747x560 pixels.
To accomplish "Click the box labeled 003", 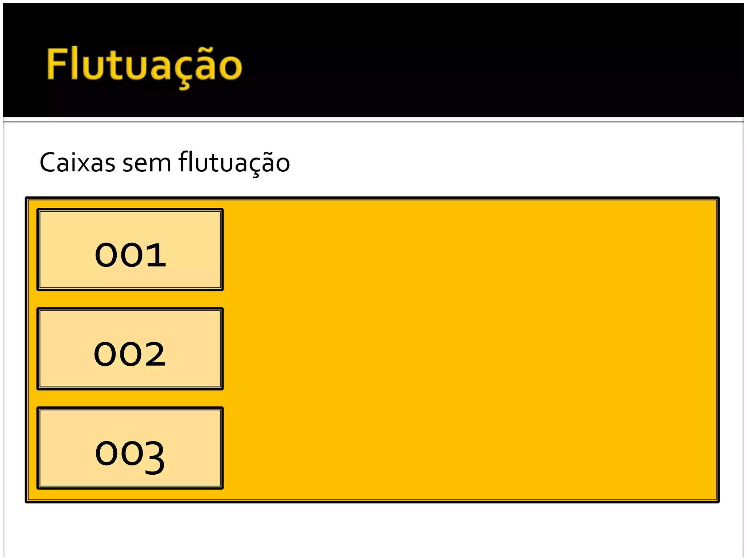I will (130, 448).
